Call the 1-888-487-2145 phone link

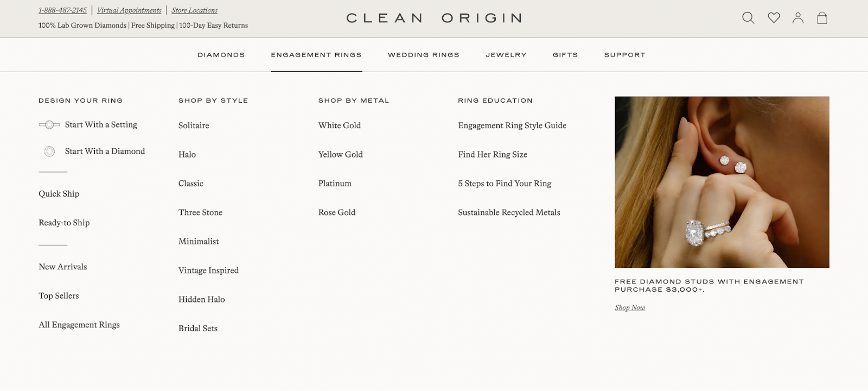click(x=62, y=10)
